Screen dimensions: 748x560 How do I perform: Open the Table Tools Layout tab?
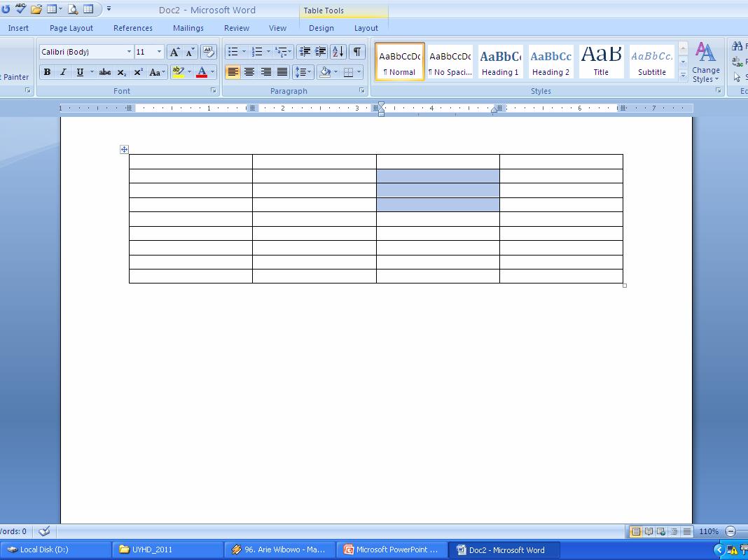click(x=366, y=28)
